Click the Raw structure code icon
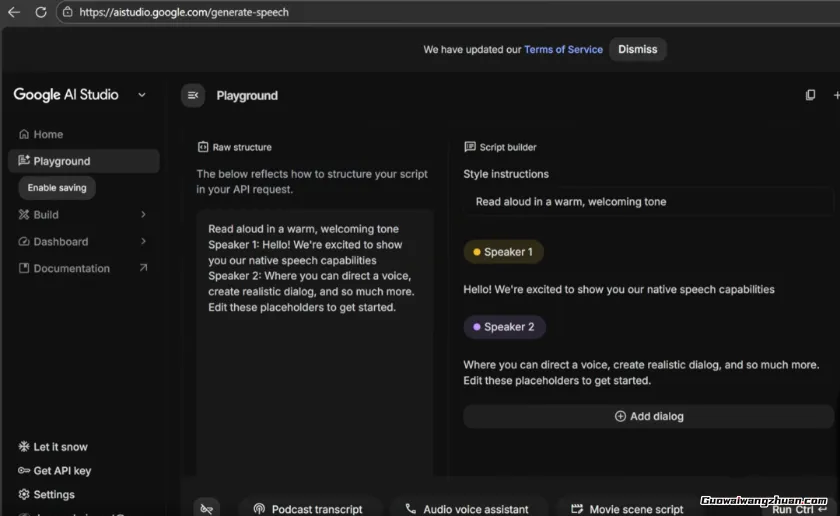840x516 pixels. click(203, 147)
